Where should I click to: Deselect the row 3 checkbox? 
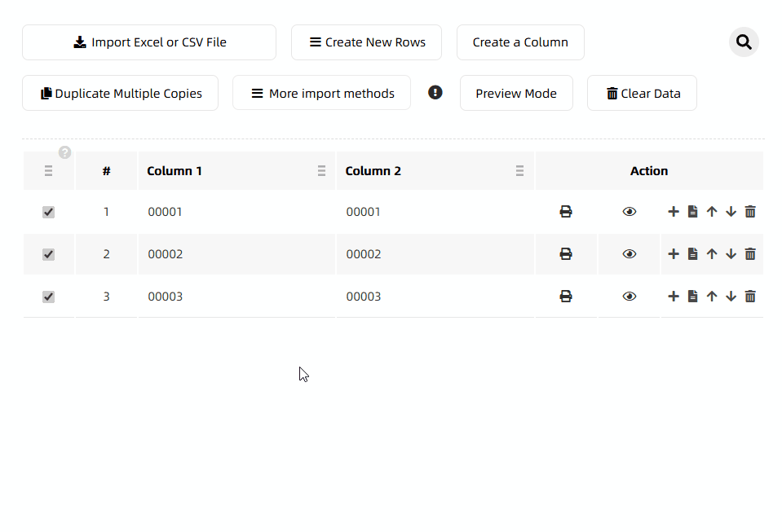pos(48,297)
